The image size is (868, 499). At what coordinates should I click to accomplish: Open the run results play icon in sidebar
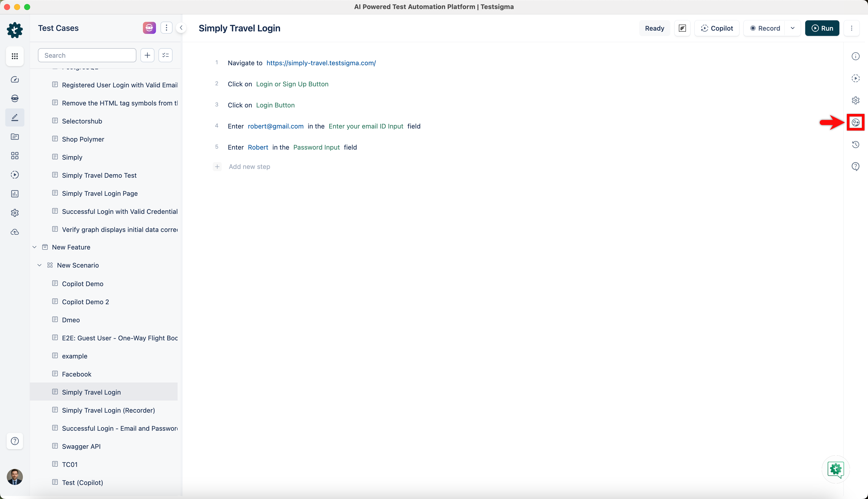[x=15, y=175]
